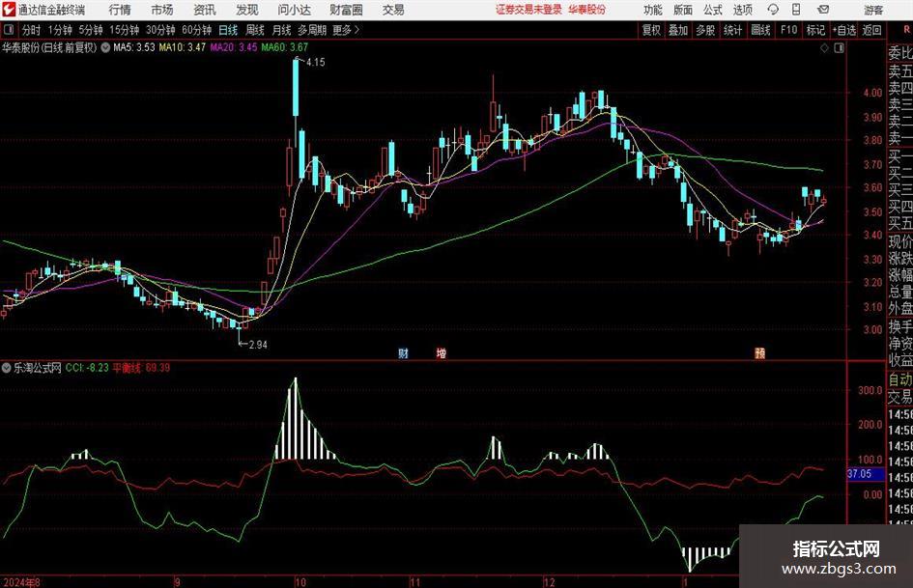Select the 周线 weekly period

(254, 30)
